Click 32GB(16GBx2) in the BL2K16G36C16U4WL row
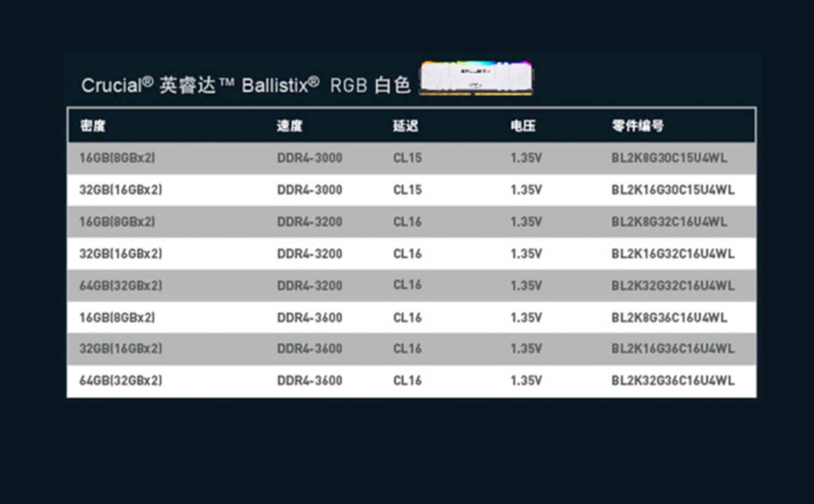Viewport: 814px width, 504px height. (x=121, y=349)
